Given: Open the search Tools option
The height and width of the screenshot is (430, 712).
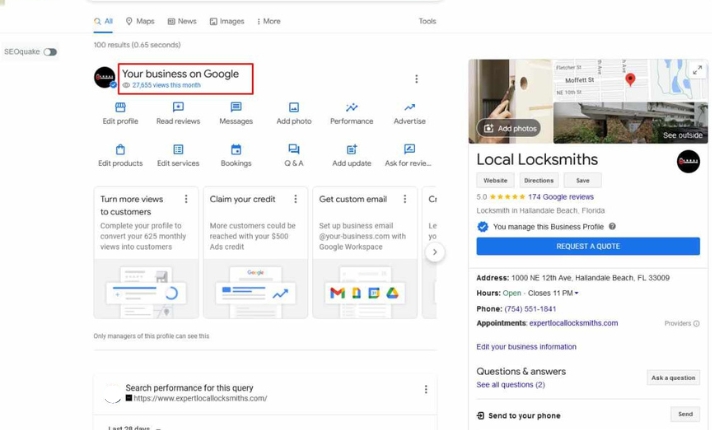Looking at the screenshot, I should (x=427, y=21).
